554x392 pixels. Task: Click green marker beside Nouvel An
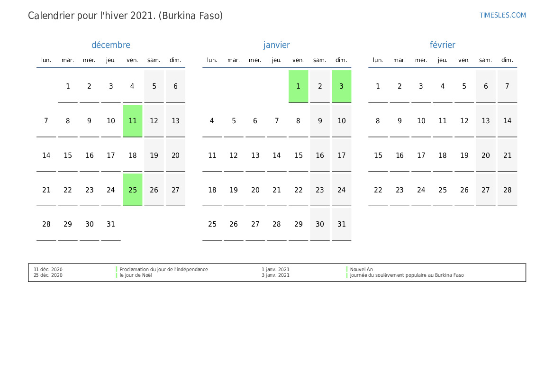point(347,269)
